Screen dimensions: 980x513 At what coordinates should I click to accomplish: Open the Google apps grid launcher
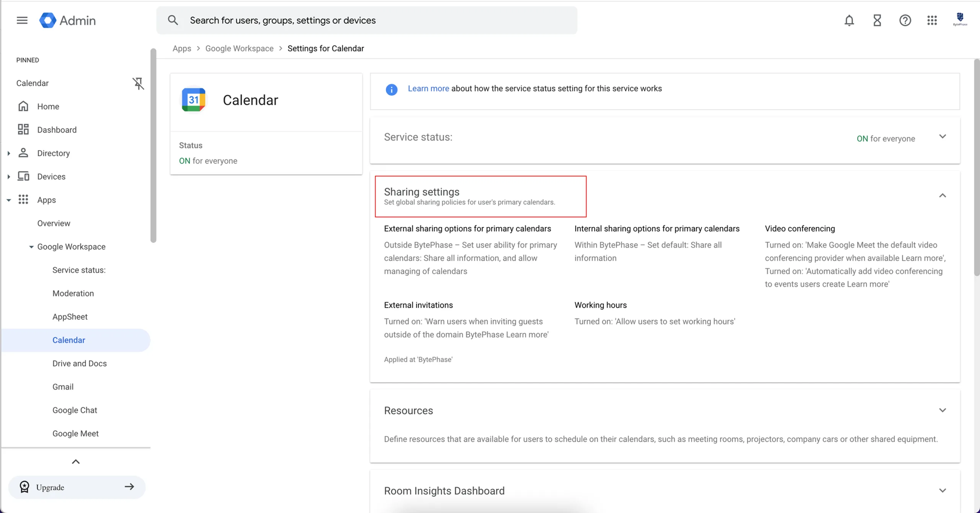point(932,20)
